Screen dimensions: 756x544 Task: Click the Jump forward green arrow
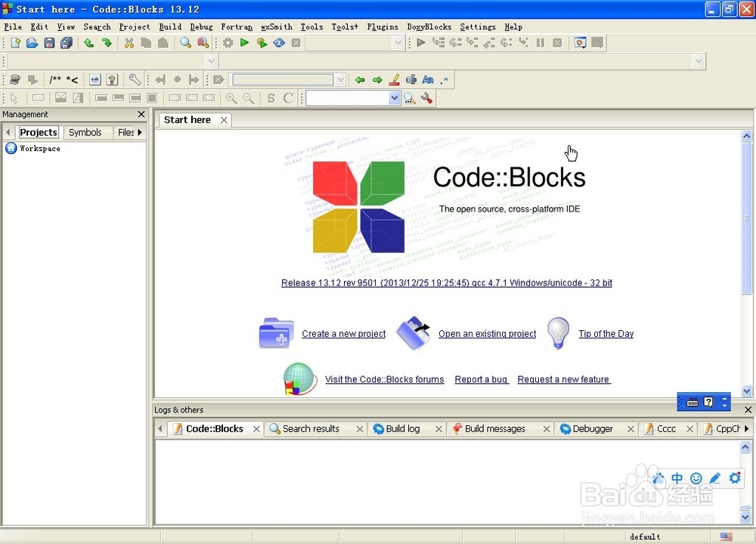(x=377, y=79)
